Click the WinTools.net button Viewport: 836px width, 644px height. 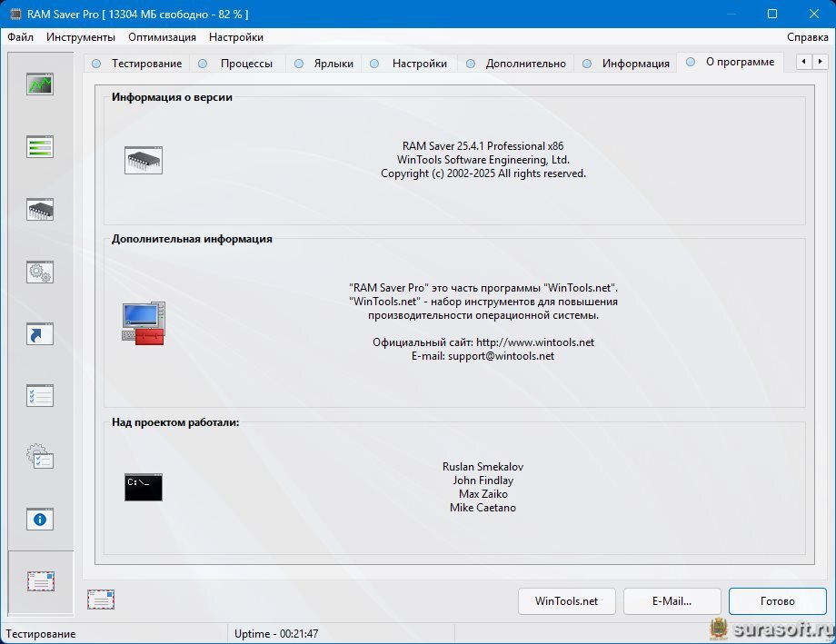click(567, 600)
